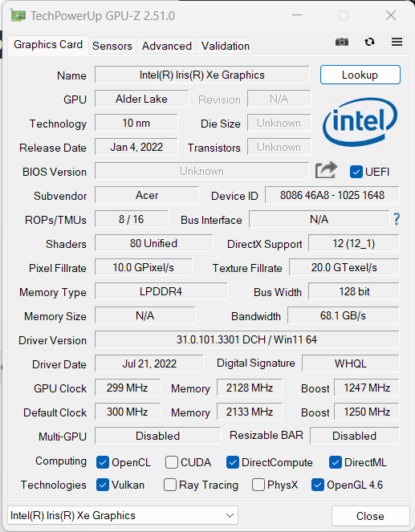
Task: Click the Driver Version text field
Action: coord(247,339)
